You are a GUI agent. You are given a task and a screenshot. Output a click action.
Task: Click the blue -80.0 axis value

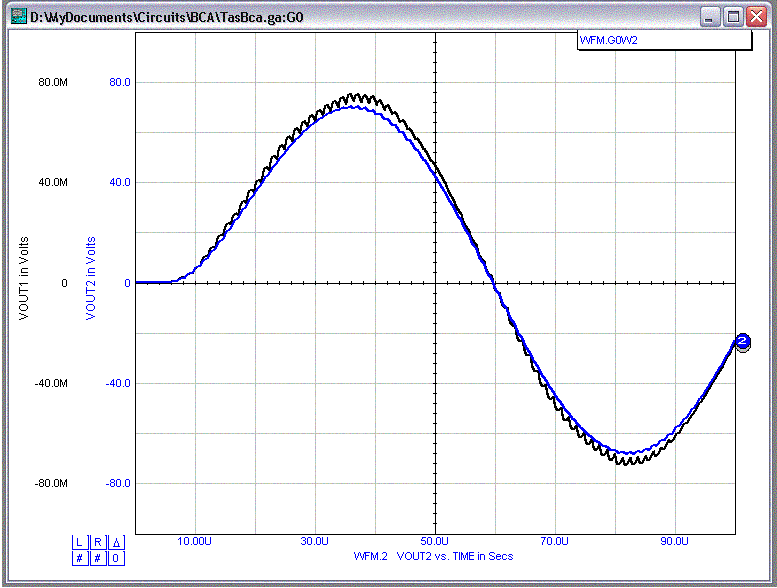point(118,483)
